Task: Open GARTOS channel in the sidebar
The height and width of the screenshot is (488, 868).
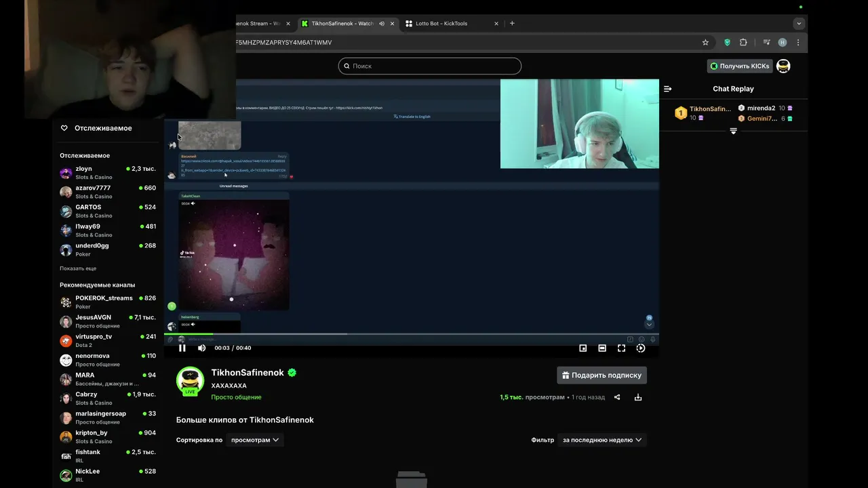Action: [108, 211]
